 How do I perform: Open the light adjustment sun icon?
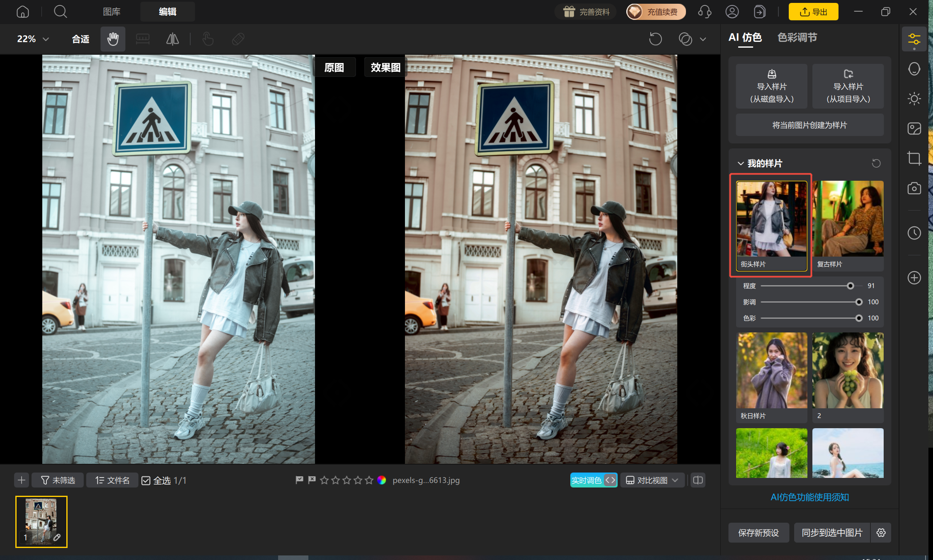pos(914,99)
